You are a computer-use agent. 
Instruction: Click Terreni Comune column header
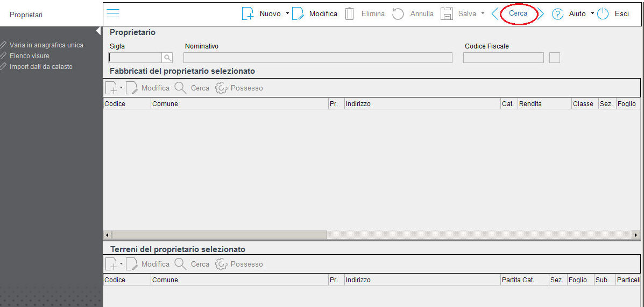click(x=239, y=280)
